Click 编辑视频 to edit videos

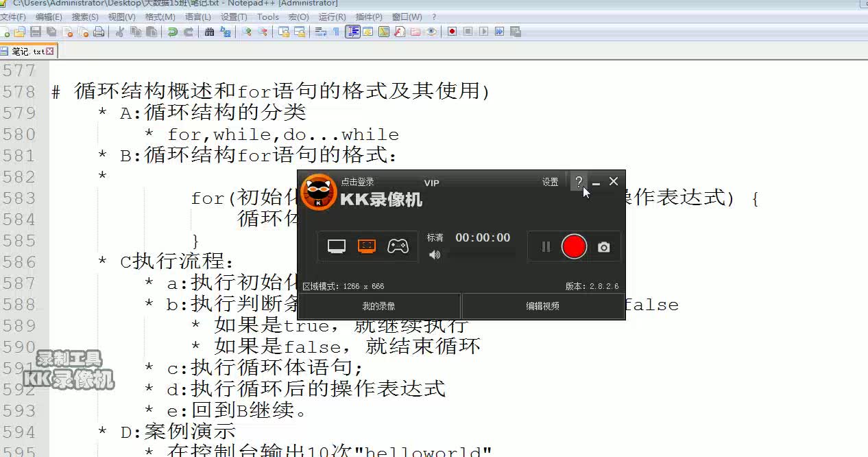pyautogui.click(x=543, y=305)
